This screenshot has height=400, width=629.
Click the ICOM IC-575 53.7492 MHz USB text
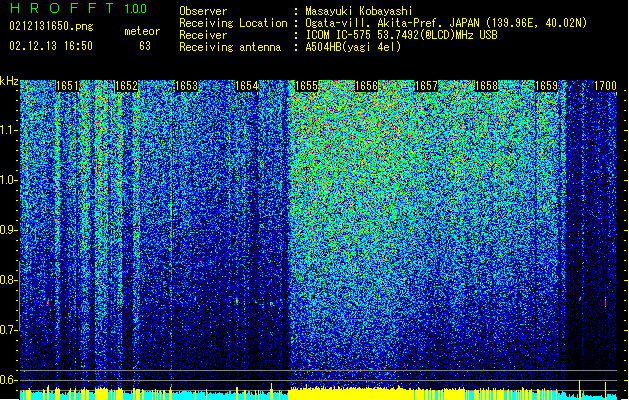[402, 35]
